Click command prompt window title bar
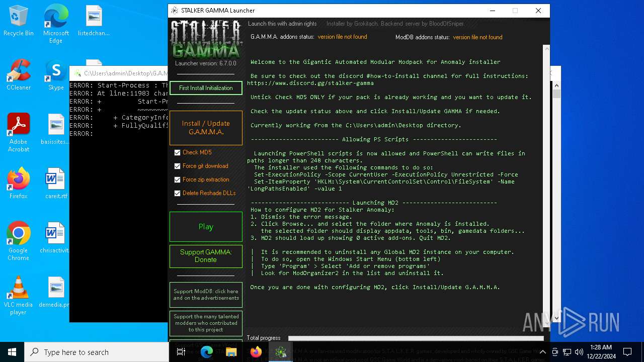This screenshot has height=362, width=644. point(119,73)
